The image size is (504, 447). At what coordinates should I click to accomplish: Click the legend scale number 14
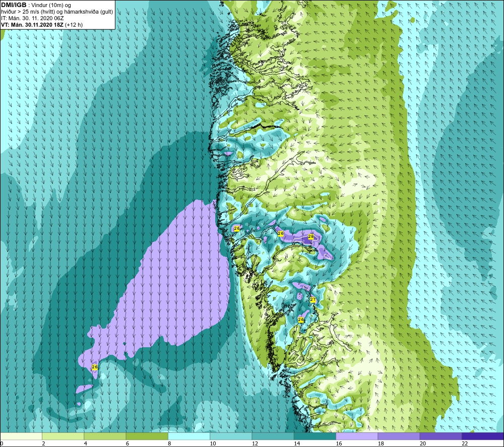297,444
